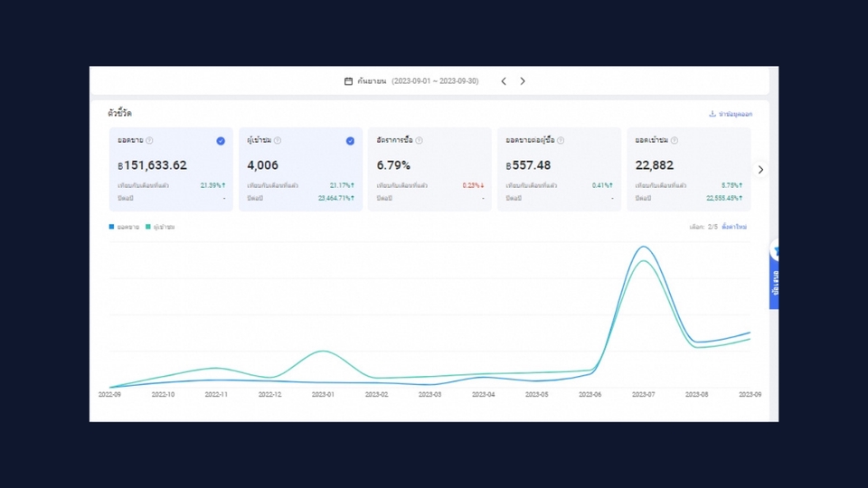Click help icon next to page views

pos(675,141)
